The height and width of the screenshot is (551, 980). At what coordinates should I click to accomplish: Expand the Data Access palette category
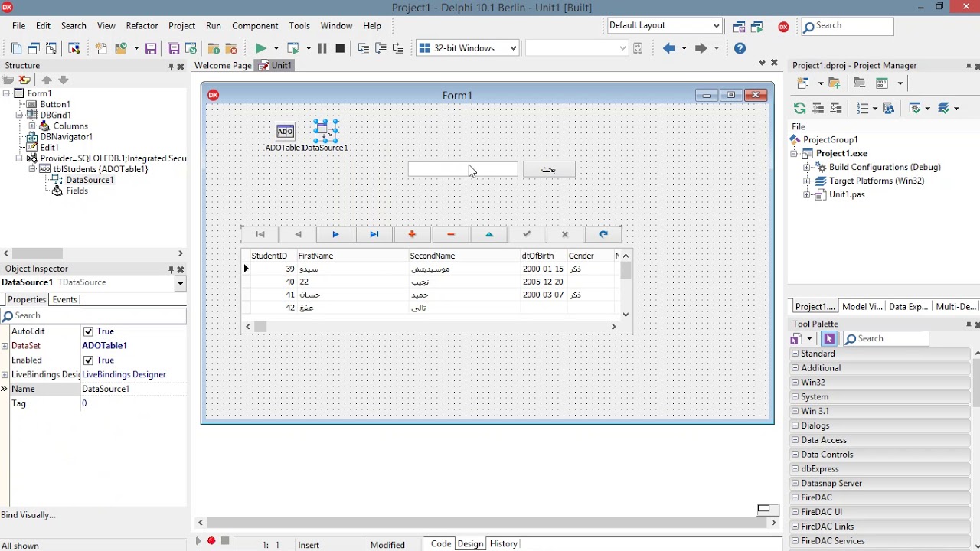point(795,440)
